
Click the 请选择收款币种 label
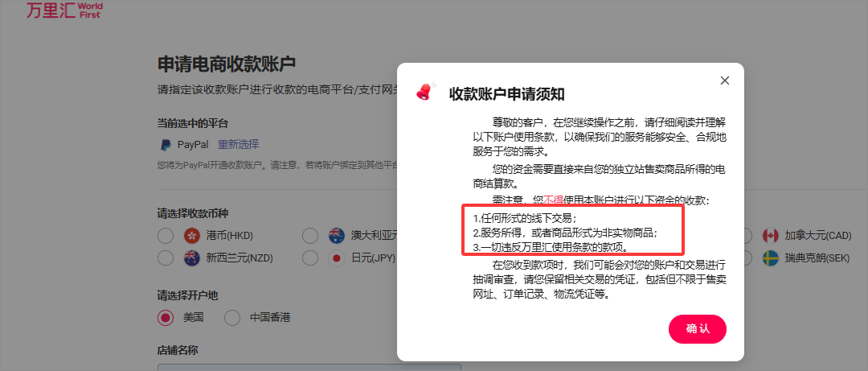pyautogui.click(x=193, y=213)
